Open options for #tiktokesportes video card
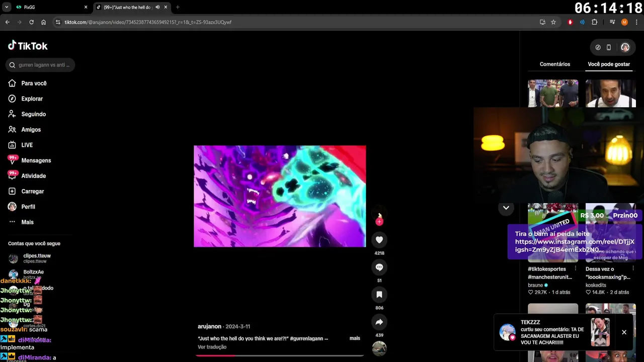Viewport: 644px width, 362px height. [576, 269]
